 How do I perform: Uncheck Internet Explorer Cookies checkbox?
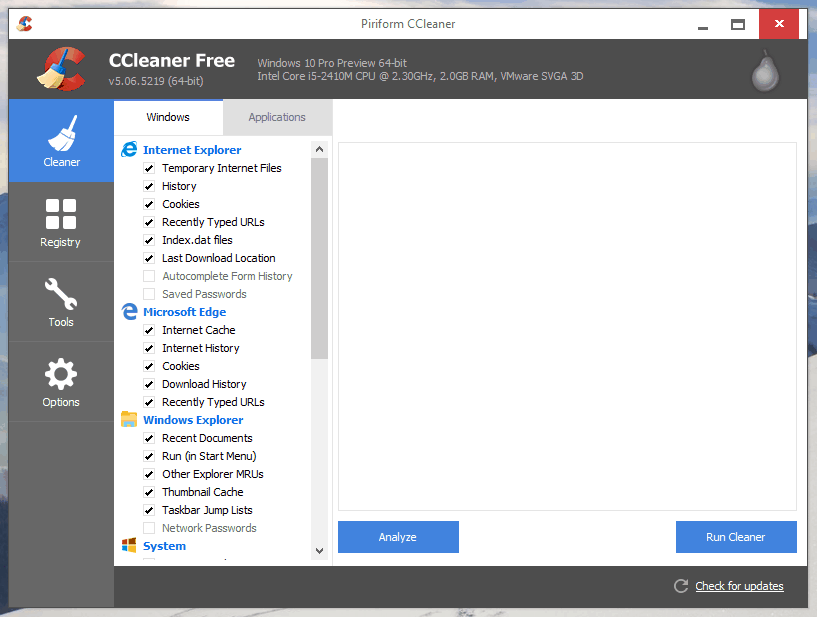coord(149,204)
